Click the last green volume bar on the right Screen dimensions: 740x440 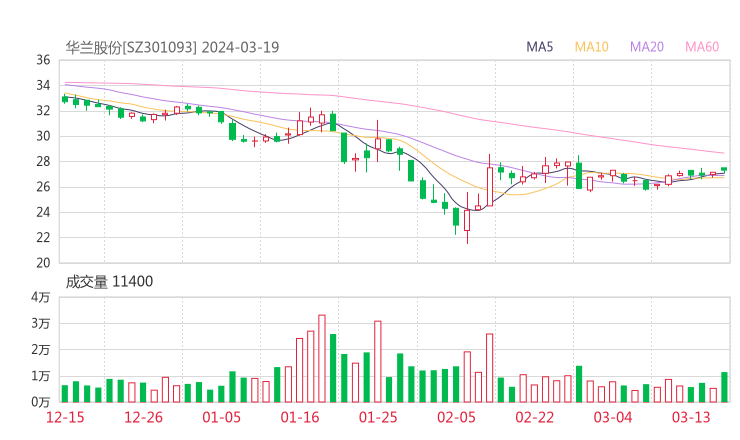click(724, 387)
